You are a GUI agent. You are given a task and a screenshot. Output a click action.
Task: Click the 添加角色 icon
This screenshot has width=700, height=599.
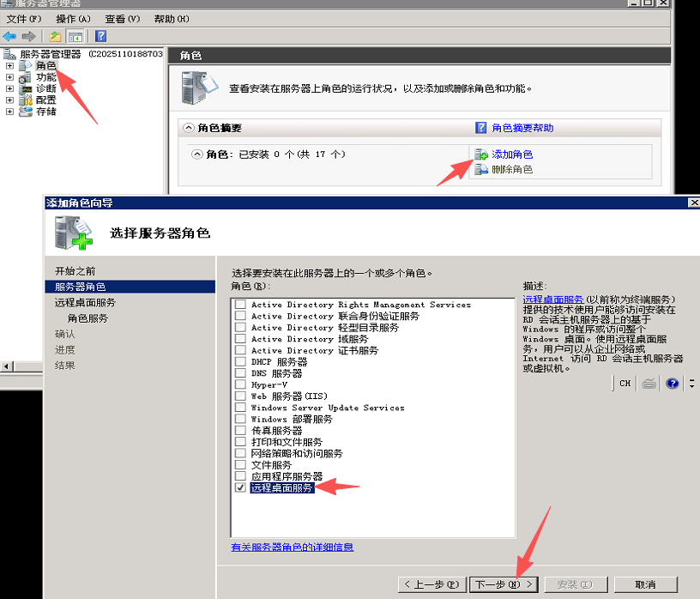[480, 154]
